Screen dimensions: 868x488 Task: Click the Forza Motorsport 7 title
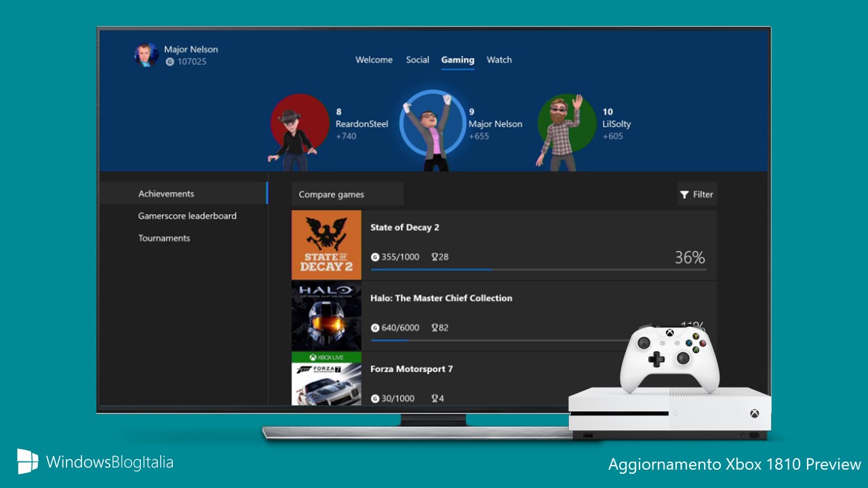point(412,369)
